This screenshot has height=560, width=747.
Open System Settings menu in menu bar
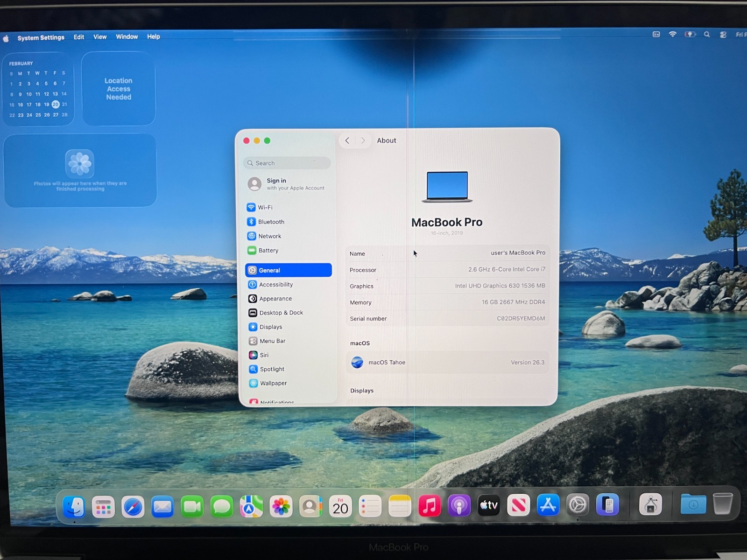(41, 37)
